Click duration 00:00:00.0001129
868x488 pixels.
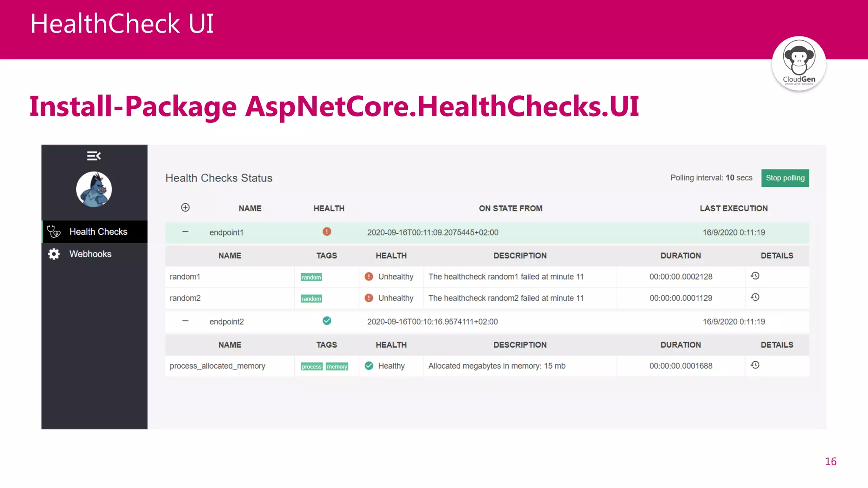(681, 298)
